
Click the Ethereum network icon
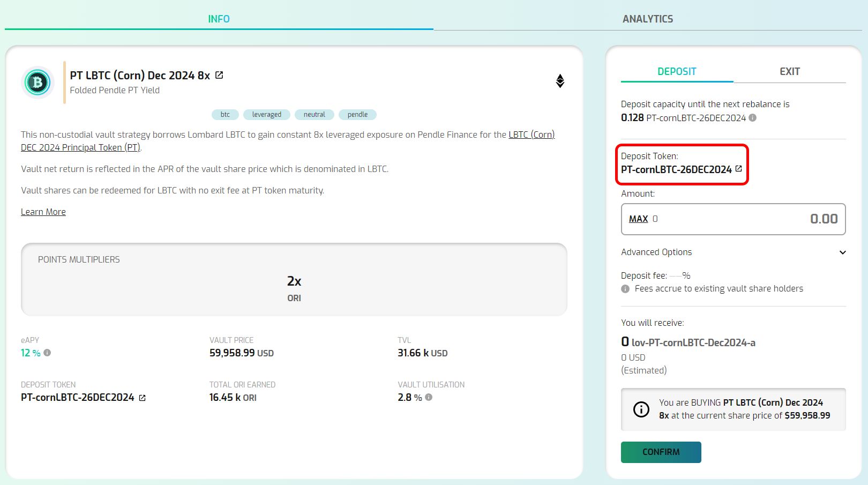point(560,81)
